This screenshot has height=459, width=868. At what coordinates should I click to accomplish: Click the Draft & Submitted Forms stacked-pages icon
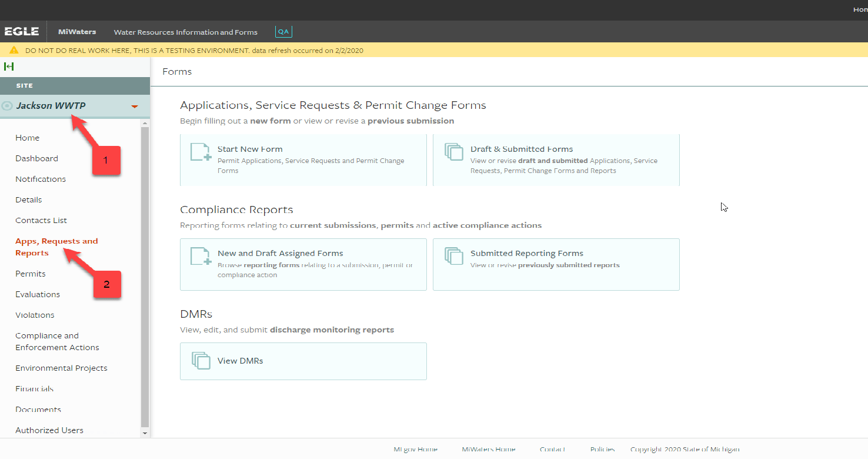453,151
